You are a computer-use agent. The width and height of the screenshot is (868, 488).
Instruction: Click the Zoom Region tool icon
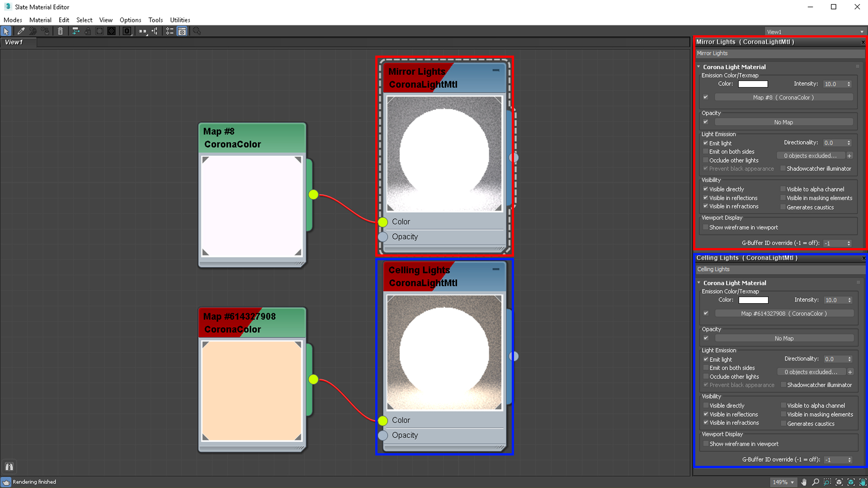tap(827, 482)
